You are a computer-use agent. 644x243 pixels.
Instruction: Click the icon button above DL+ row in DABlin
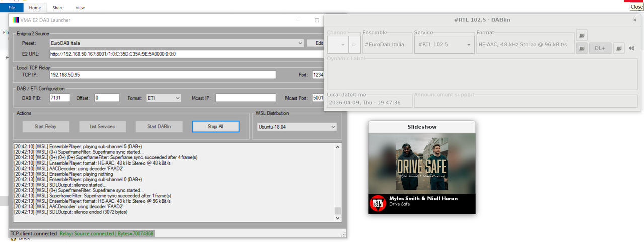click(x=582, y=35)
